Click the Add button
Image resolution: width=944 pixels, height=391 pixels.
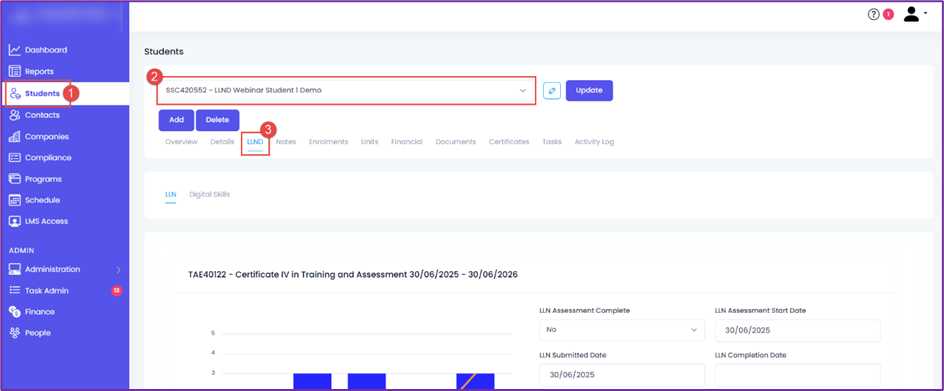pos(176,120)
